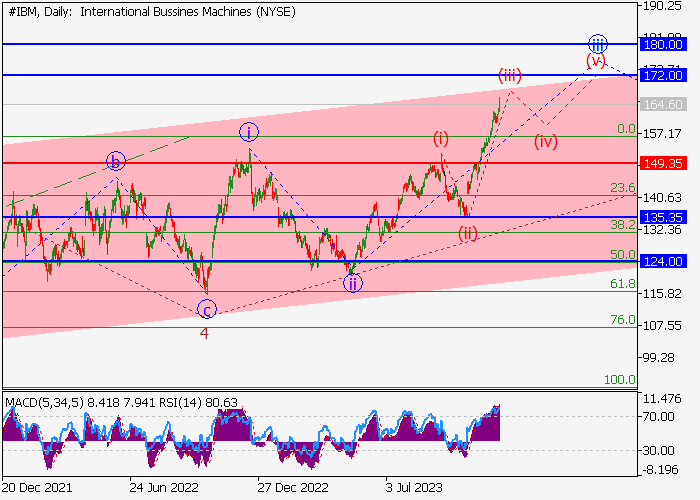Screen dimensions: 700x500
Task: Click the blue circled wave 'ii' marker
Action: click(x=353, y=283)
